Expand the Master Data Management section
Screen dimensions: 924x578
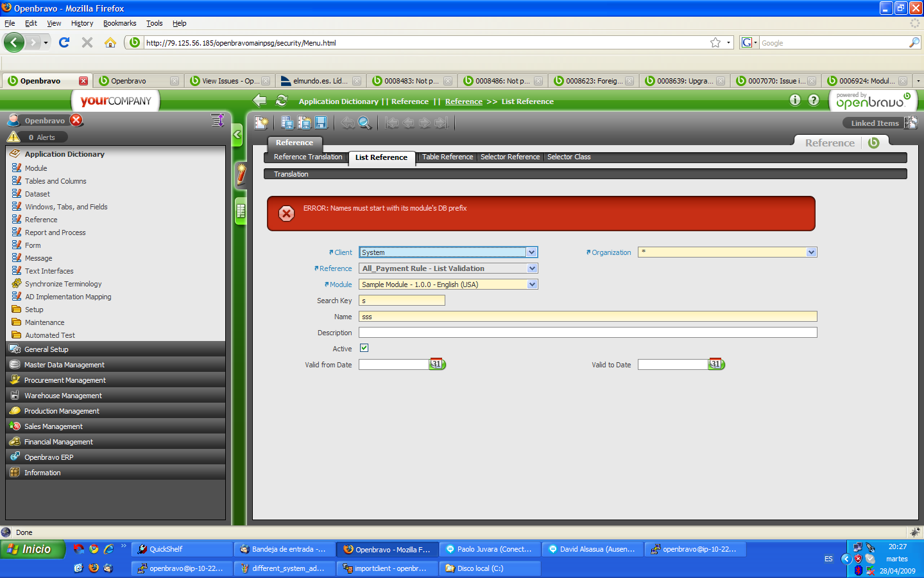coord(116,365)
